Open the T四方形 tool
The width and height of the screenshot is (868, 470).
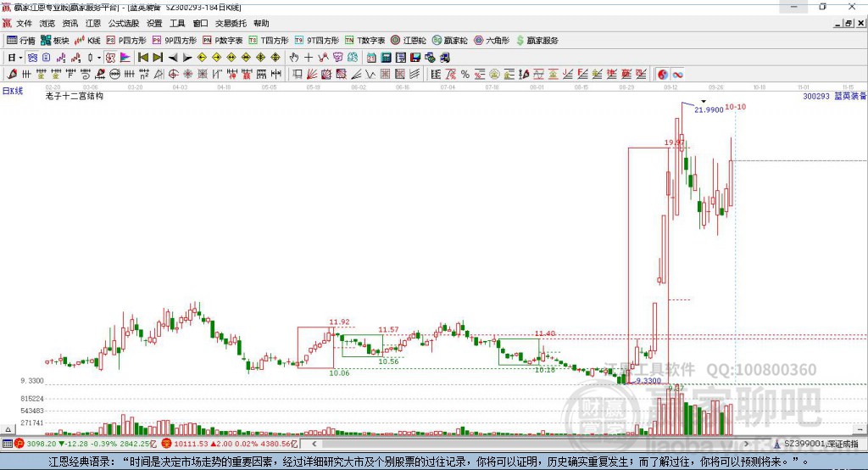tap(269, 41)
